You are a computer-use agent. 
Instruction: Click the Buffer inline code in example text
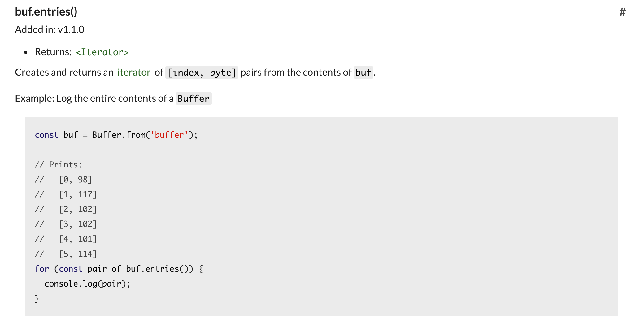tap(194, 99)
